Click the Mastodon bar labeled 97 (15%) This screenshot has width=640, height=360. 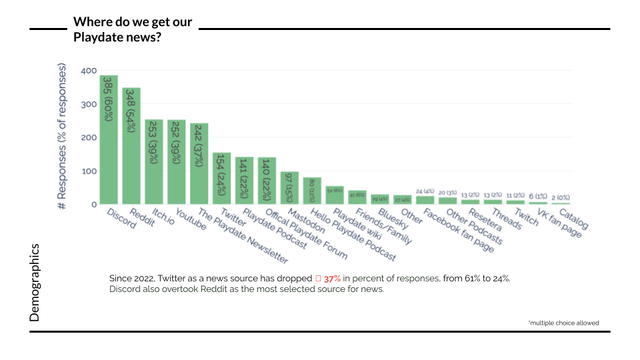coord(289,188)
